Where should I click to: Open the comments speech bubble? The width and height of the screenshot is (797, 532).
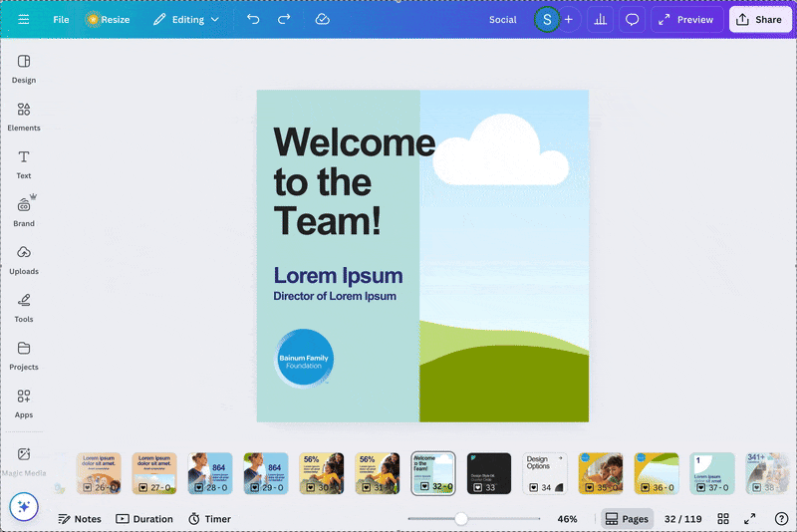[x=632, y=19]
